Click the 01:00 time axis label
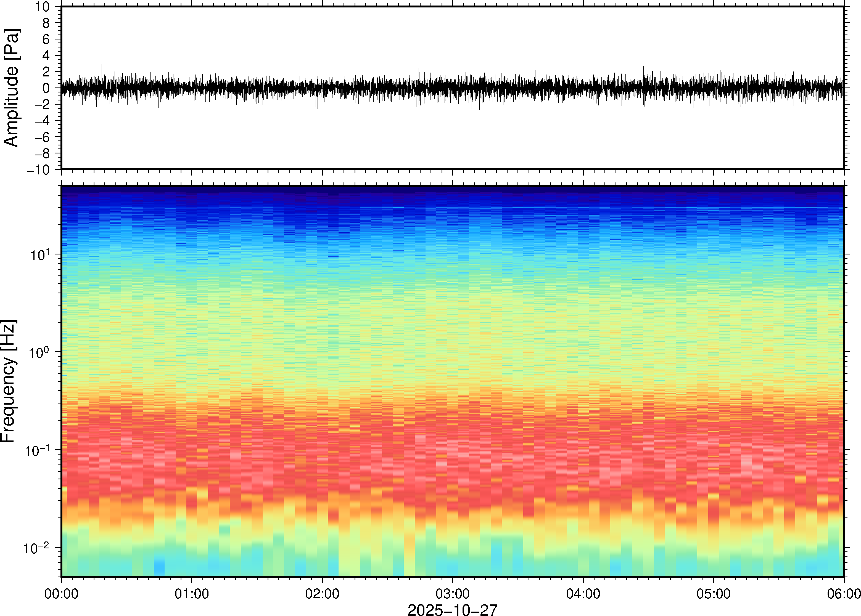861x616 pixels. [192, 594]
